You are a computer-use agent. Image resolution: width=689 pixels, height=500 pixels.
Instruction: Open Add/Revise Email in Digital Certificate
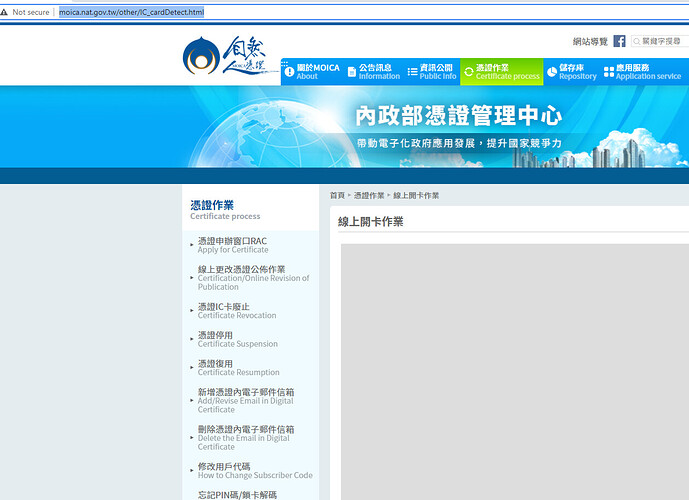pyautogui.click(x=246, y=400)
